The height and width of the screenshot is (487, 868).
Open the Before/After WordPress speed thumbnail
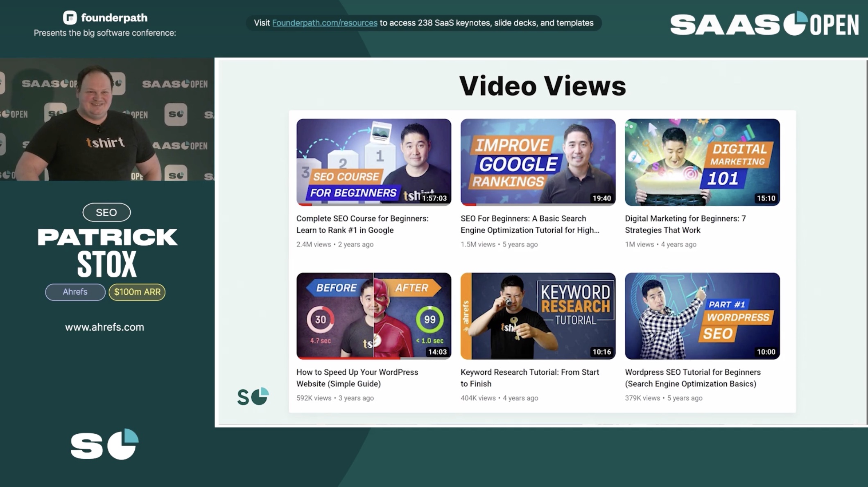click(374, 316)
